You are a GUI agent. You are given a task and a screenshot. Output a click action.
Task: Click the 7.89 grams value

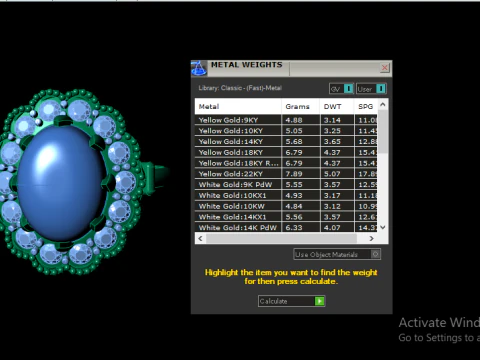click(294, 174)
